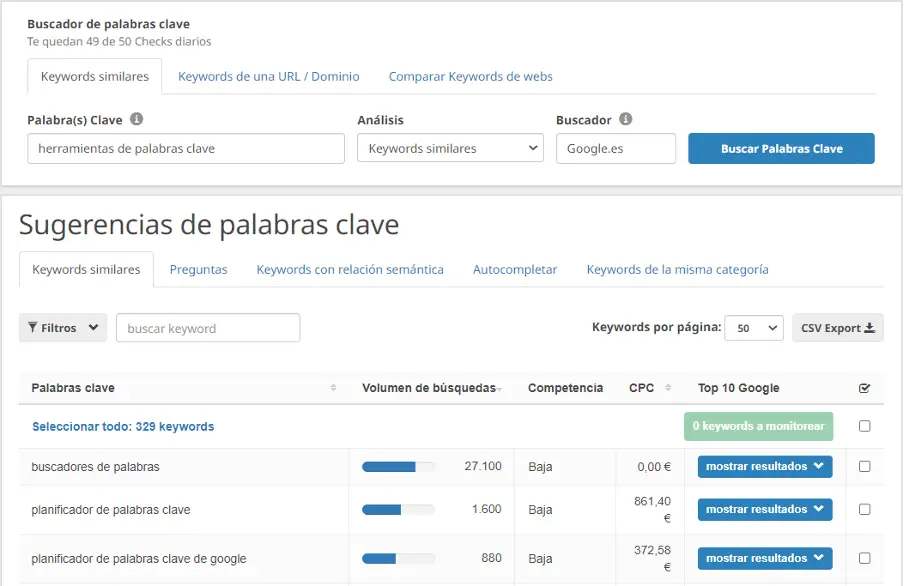904x586 pixels.
Task: Tick checkbox for buscadores de palabras
Action: coord(864,466)
